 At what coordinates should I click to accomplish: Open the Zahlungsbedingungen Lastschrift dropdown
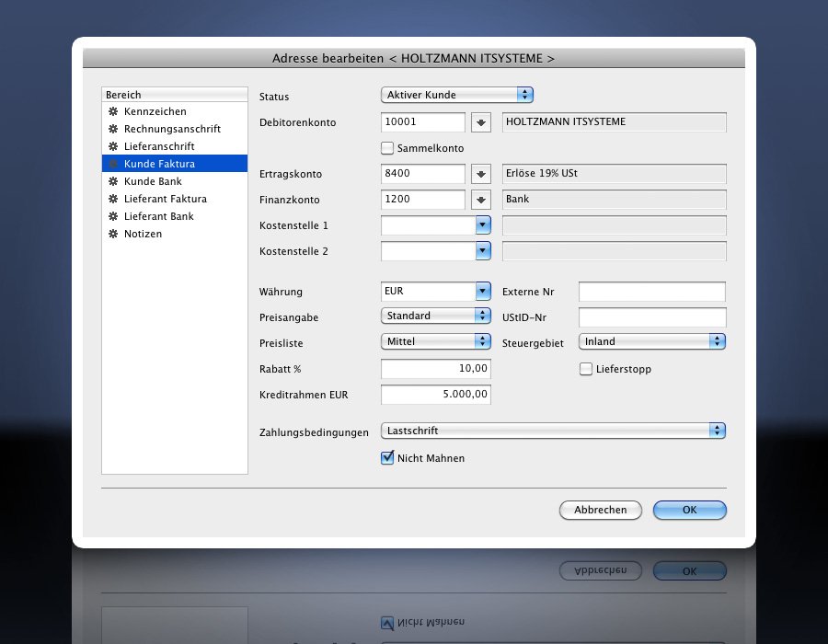click(x=553, y=431)
